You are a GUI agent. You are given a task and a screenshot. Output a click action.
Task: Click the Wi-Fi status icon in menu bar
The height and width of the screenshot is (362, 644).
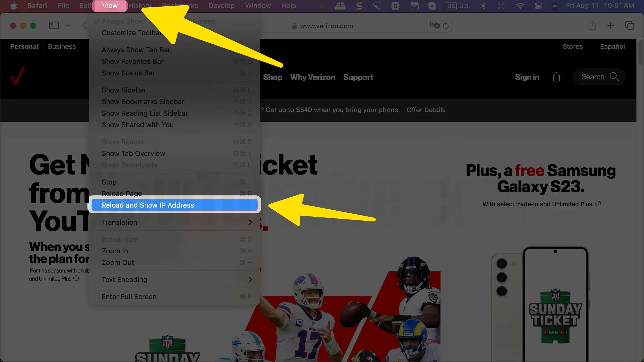[x=520, y=6]
